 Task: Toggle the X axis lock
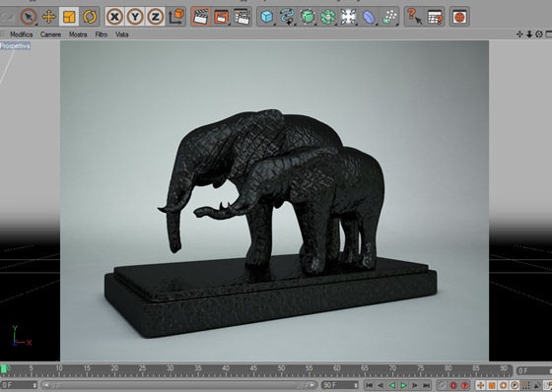coord(114,17)
